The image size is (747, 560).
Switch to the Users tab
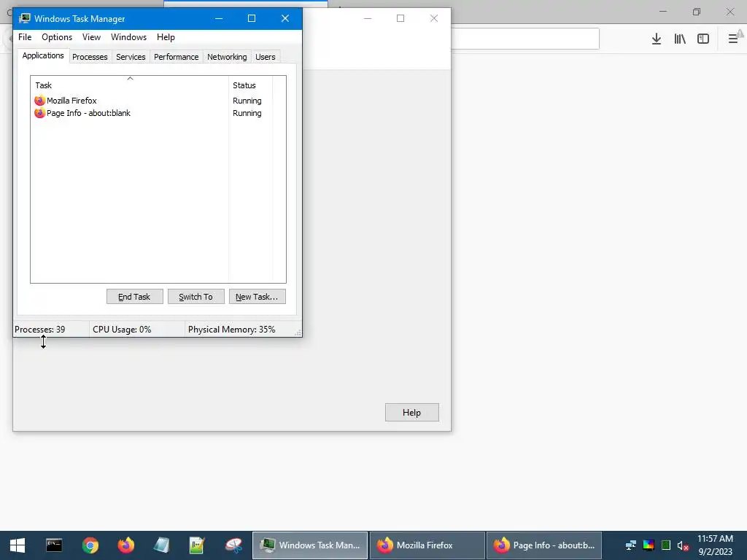266,57
